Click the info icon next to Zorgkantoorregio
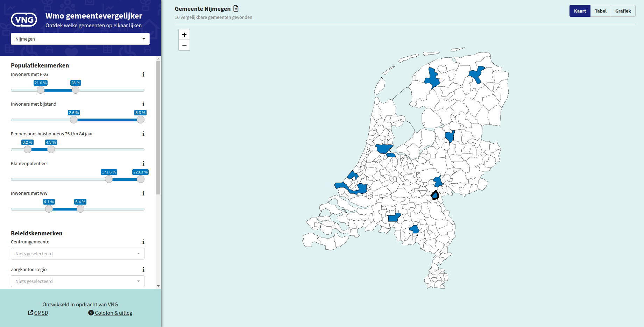644x327 pixels. click(143, 269)
